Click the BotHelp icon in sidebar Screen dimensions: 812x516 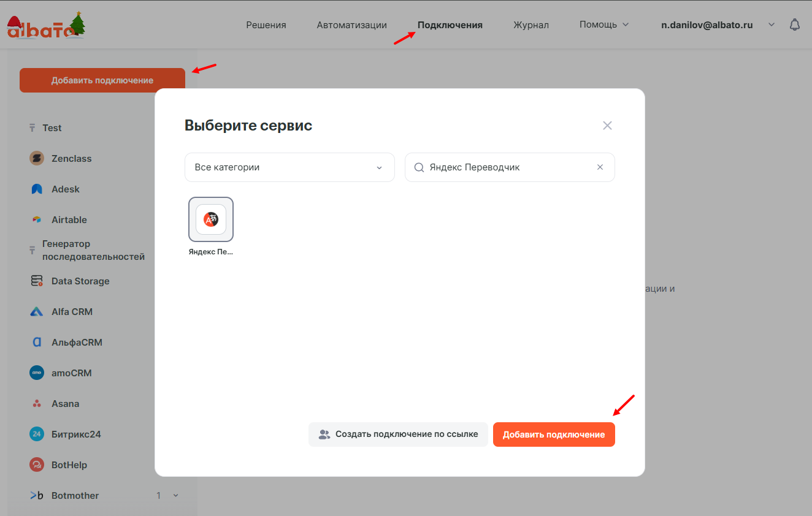[37, 465]
